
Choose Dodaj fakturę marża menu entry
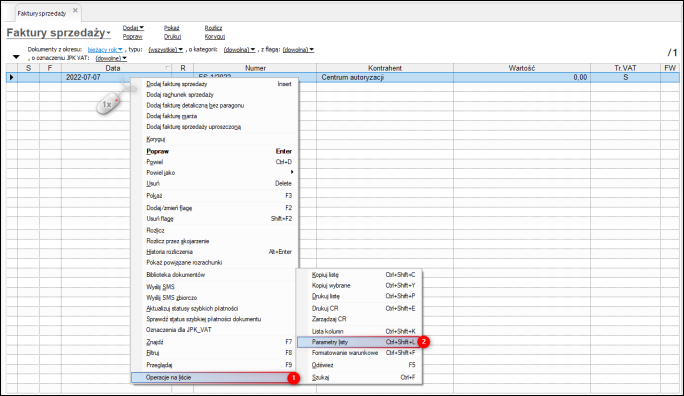coord(215,116)
